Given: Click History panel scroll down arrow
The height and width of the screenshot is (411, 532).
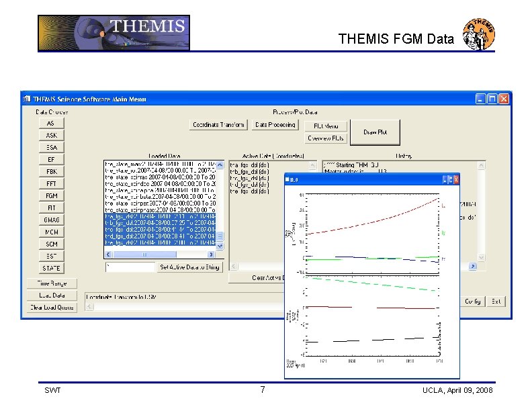Looking at the screenshot, I should point(481,257).
